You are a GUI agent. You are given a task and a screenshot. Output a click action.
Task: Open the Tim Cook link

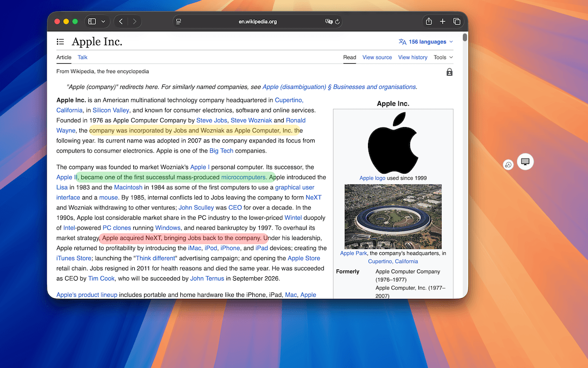point(101,278)
